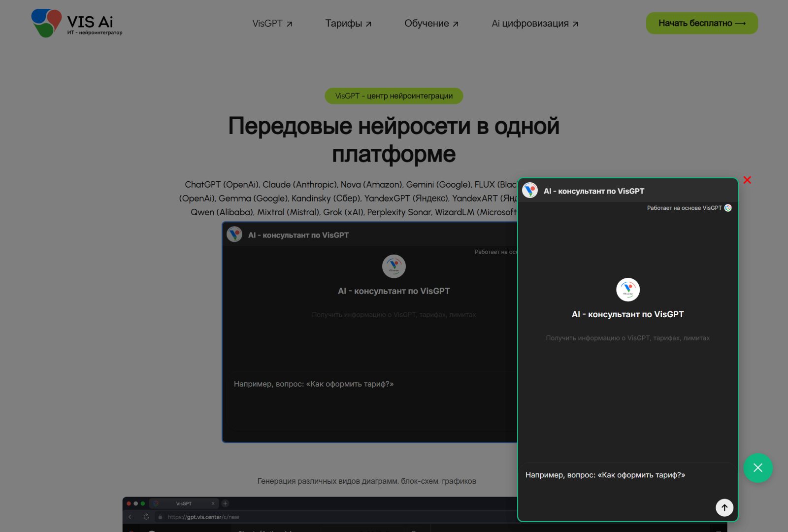Viewport: 788px width, 532px height.
Task: Click the lock icon in the address bar
Action: click(x=160, y=517)
